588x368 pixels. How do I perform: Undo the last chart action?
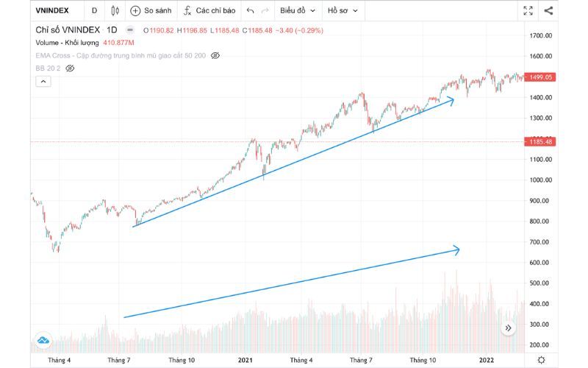pos(251,11)
